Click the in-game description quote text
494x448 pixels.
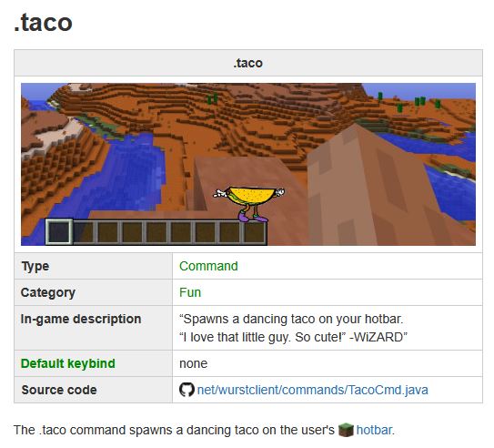point(293,328)
